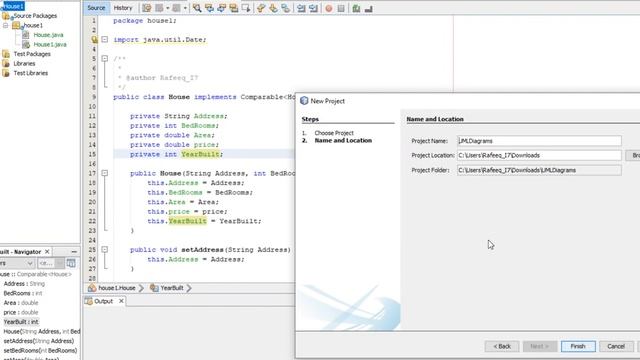Click Find Next Occurrence toolbar icon
This screenshot has width=640, height=360.
[x=222, y=8]
